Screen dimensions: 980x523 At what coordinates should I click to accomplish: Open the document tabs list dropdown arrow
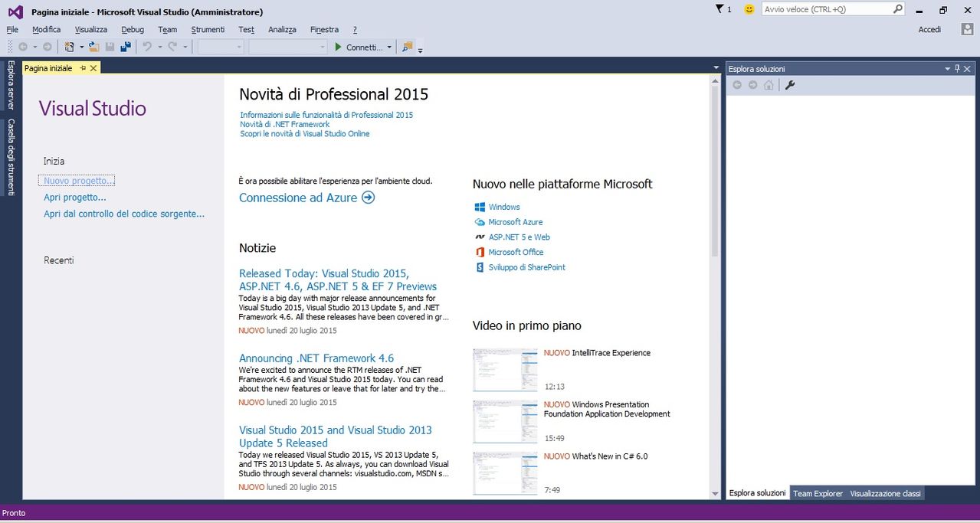coord(716,68)
